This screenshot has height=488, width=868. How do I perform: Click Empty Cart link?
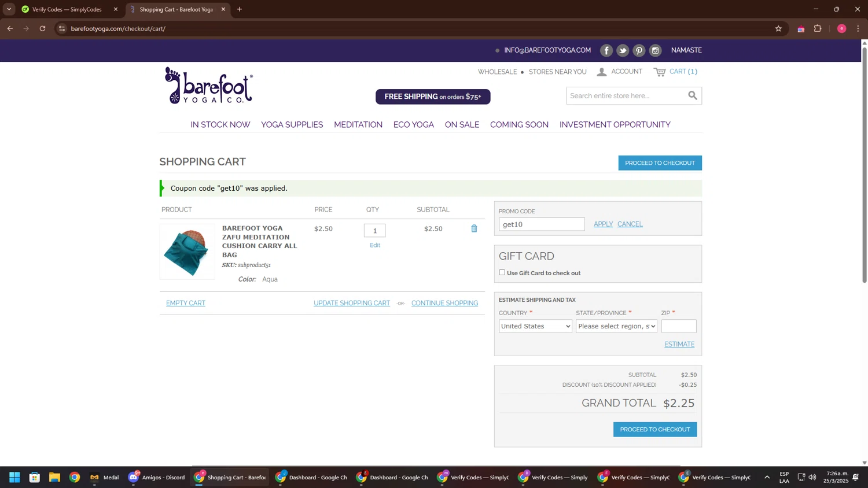point(186,303)
